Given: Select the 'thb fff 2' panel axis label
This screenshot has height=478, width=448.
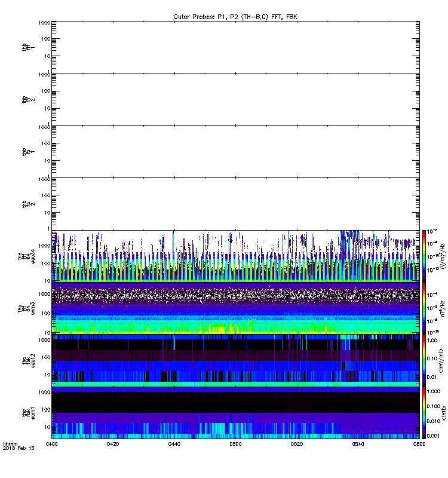Looking at the screenshot, I should pyautogui.click(x=28, y=99).
